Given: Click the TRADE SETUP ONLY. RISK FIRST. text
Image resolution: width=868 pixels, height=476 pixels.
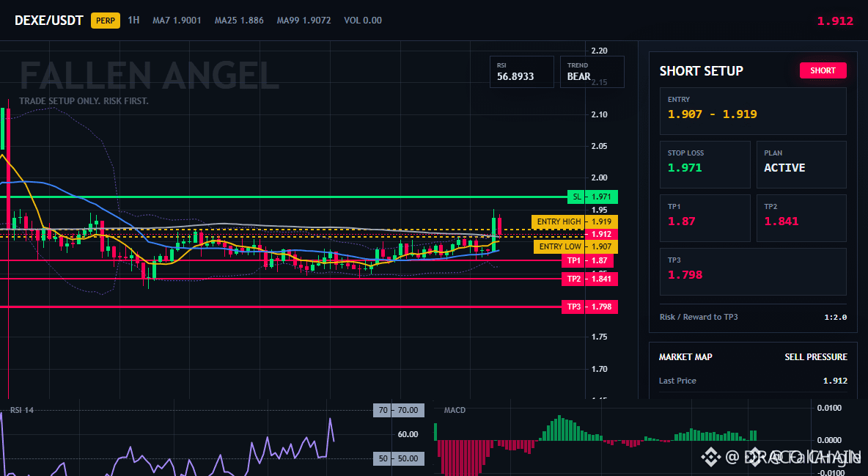Looking at the screenshot, I should coord(84,101).
